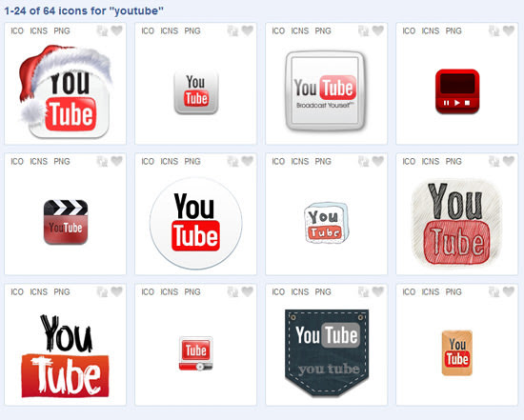Click heart on tan paper YouTube card
The width and height of the screenshot is (524, 420).
click(x=509, y=291)
